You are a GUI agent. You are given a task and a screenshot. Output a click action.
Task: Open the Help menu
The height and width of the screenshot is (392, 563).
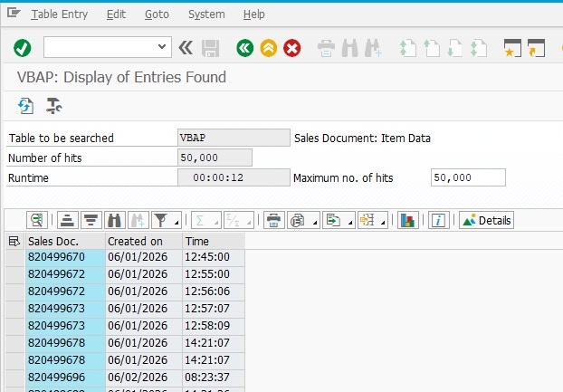tap(253, 14)
